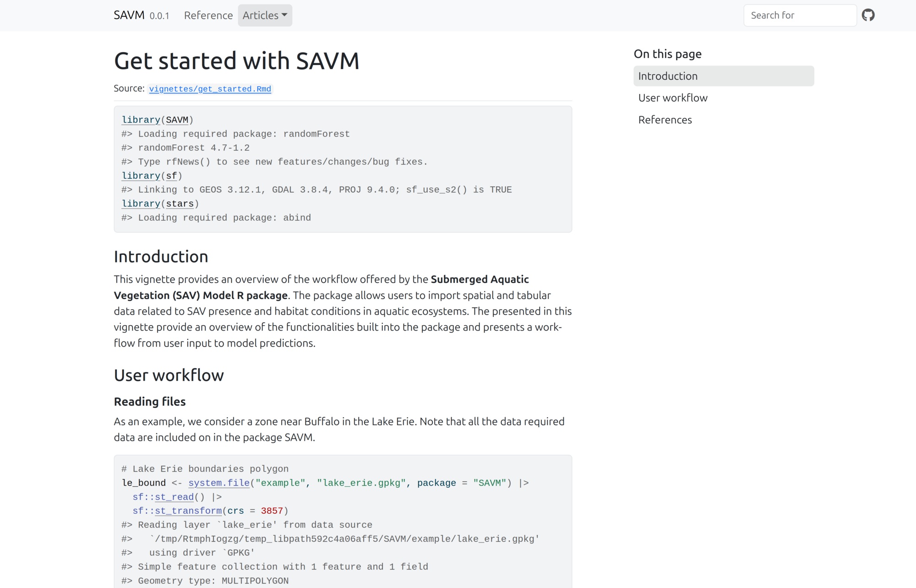Click the stars package code link

point(180,204)
